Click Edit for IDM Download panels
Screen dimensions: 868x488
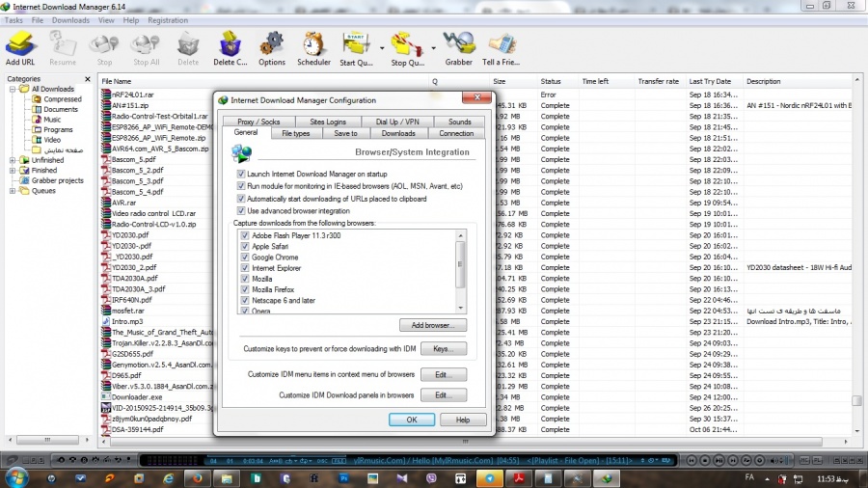pos(444,395)
